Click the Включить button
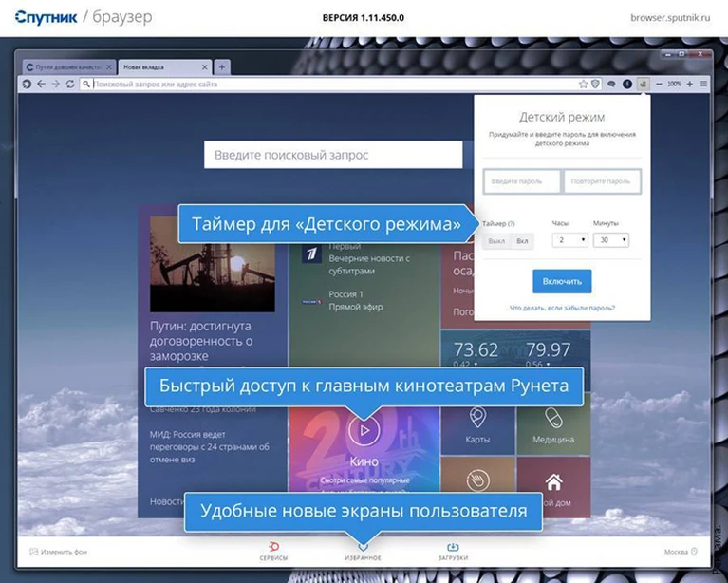 (x=562, y=281)
